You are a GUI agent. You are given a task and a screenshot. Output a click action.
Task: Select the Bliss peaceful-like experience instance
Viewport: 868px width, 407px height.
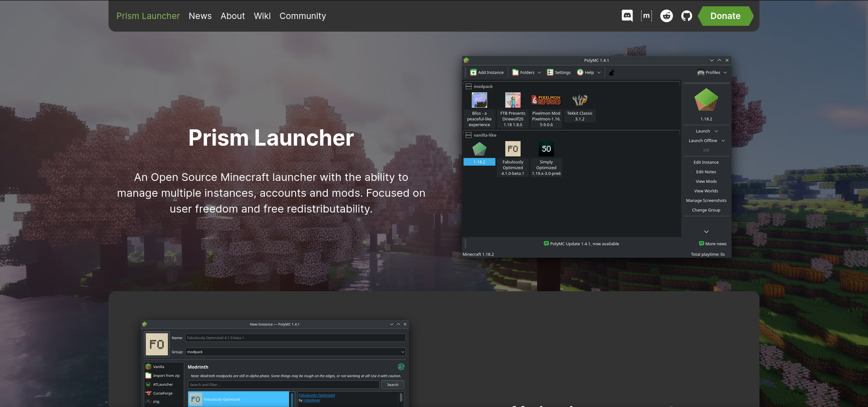479,109
